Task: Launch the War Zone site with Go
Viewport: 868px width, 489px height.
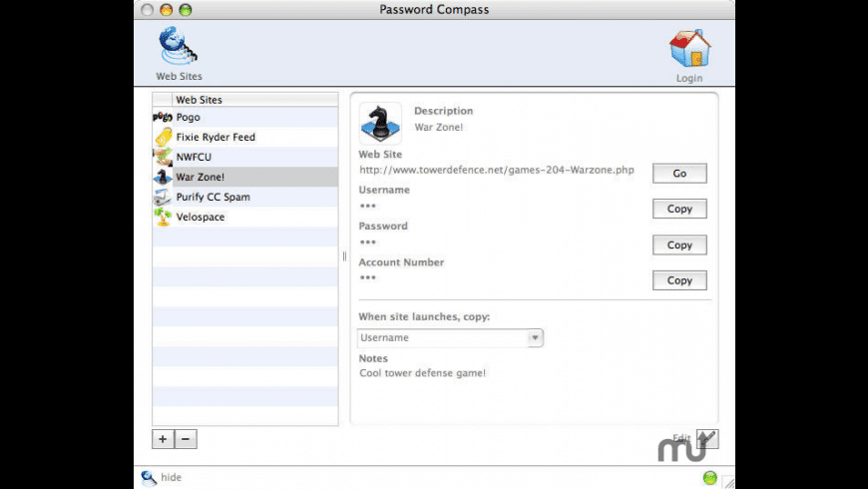Action: click(x=679, y=174)
